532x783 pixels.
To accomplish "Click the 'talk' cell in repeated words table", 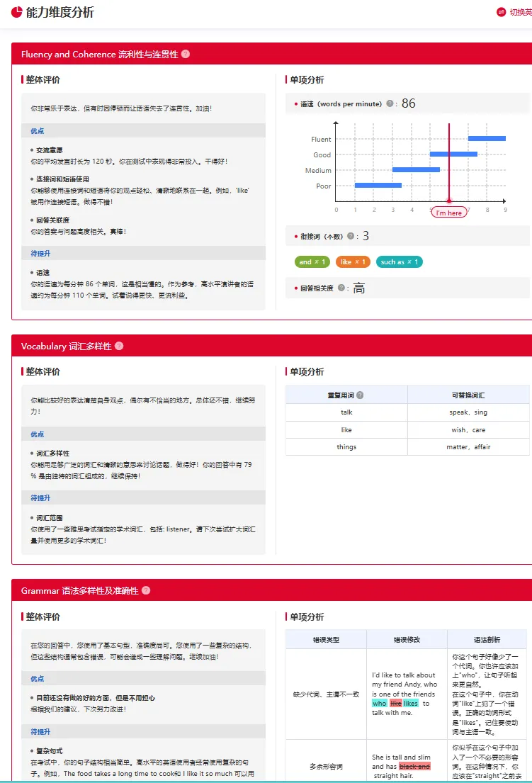I will pos(346,412).
